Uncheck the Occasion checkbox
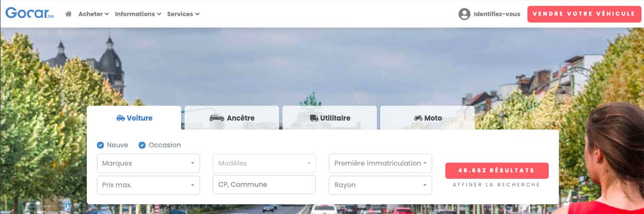The image size is (644, 214). tap(142, 145)
